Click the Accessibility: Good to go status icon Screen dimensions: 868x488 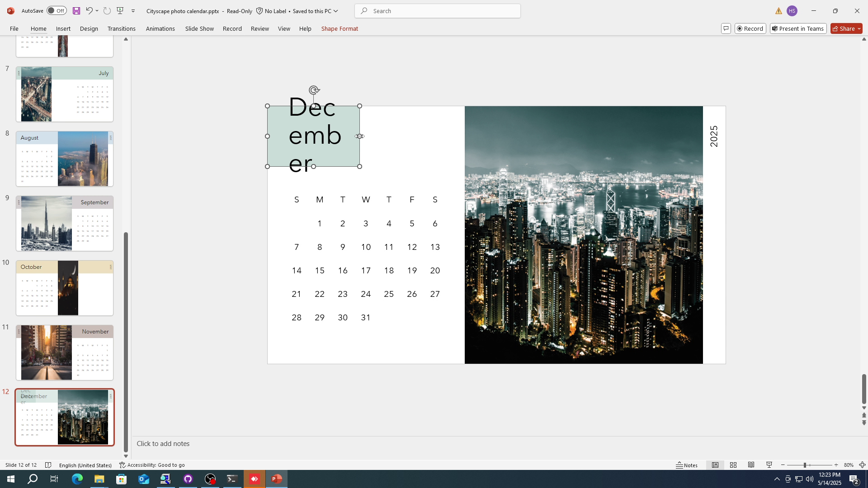[x=152, y=465]
